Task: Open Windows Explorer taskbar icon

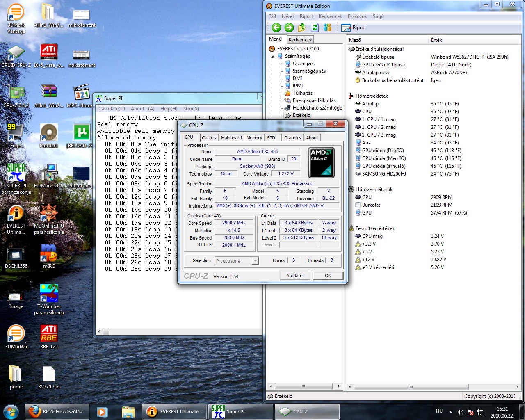Action: (x=128, y=412)
